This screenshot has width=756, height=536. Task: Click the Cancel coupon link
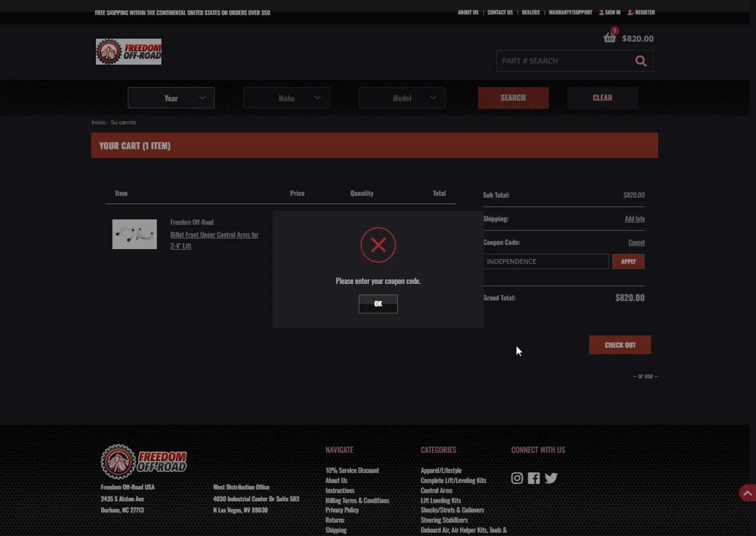[637, 243]
